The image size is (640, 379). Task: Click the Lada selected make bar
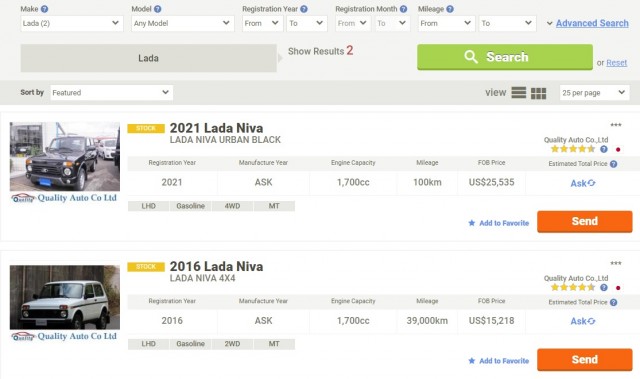pos(149,58)
